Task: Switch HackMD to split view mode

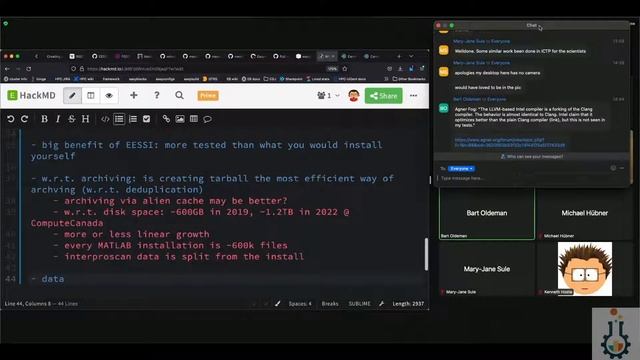Action: [91, 96]
